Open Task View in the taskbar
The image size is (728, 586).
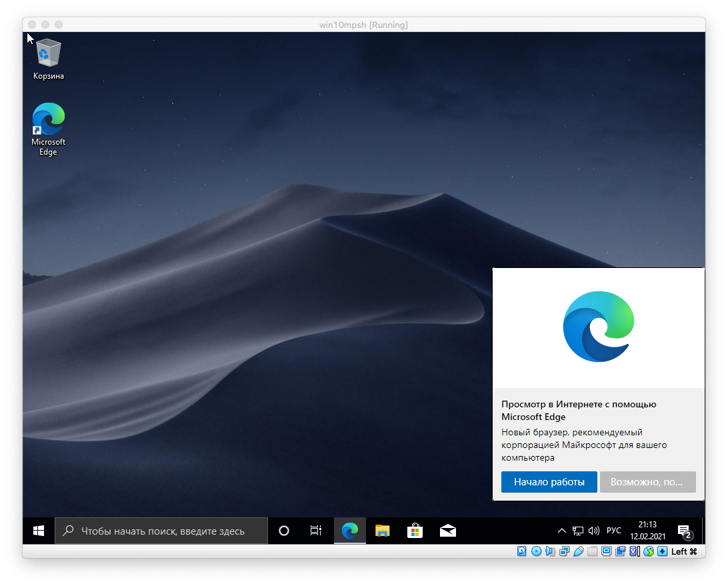point(316,531)
